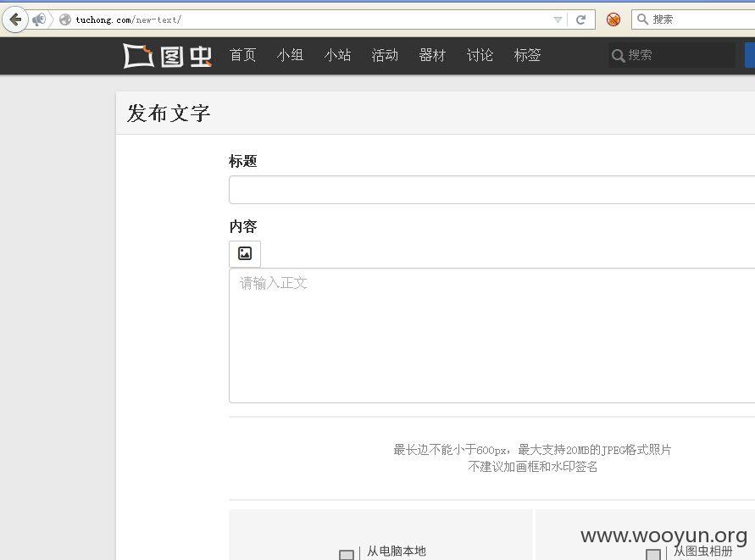The width and height of the screenshot is (755, 560).
Task: Open the 器材 navigation item
Action: 432,55
